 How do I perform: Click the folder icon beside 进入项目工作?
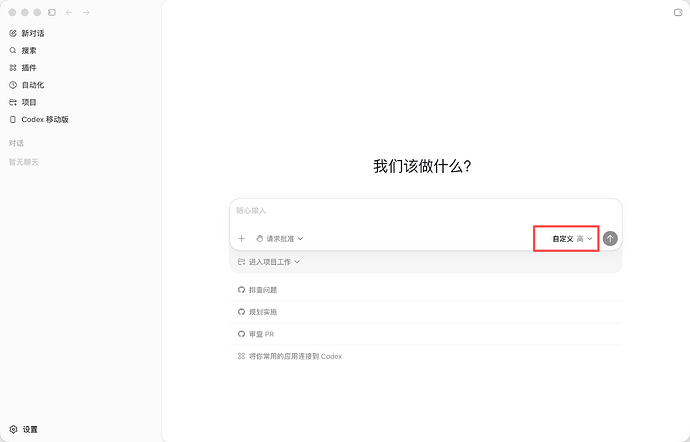tap(241, 262)
